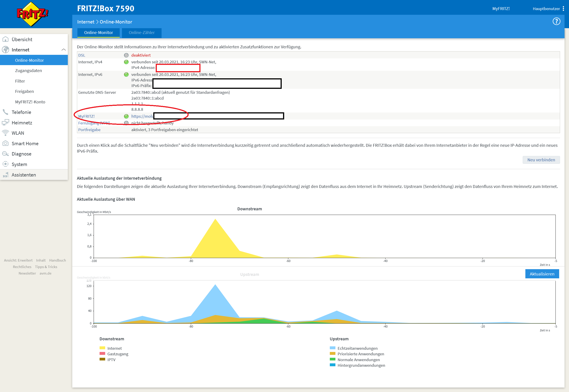Screen dimensions: 569x392
Task: Click green status dot for Internet, IPv4
Action: tap(126, 62)
